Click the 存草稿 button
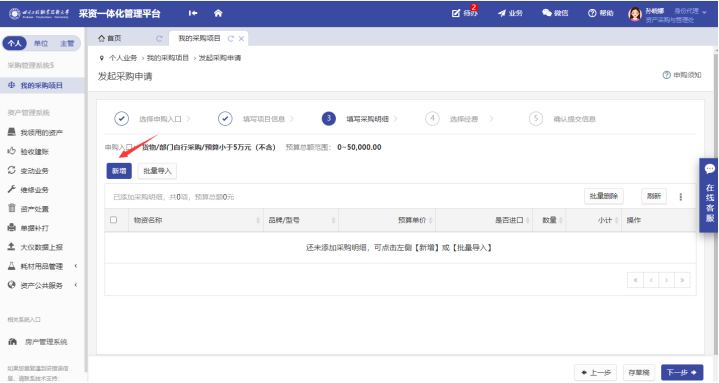This screenshot has width=719, height=383. click(639, 372)
